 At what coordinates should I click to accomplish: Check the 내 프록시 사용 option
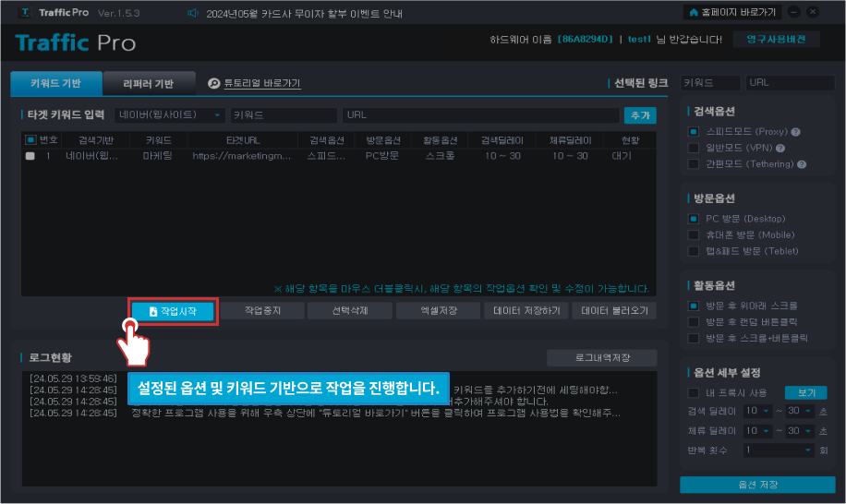pyautogui.click(x=694, y=392)
